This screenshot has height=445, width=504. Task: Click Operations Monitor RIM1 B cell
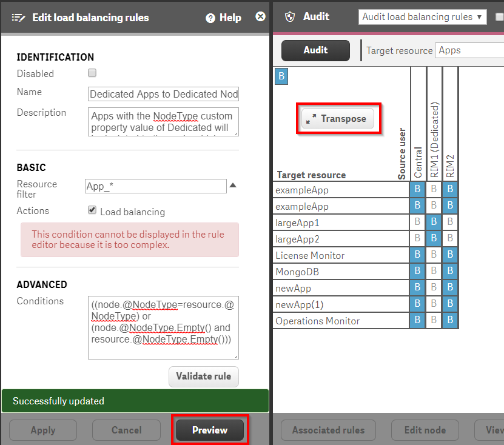coord(434,321)
